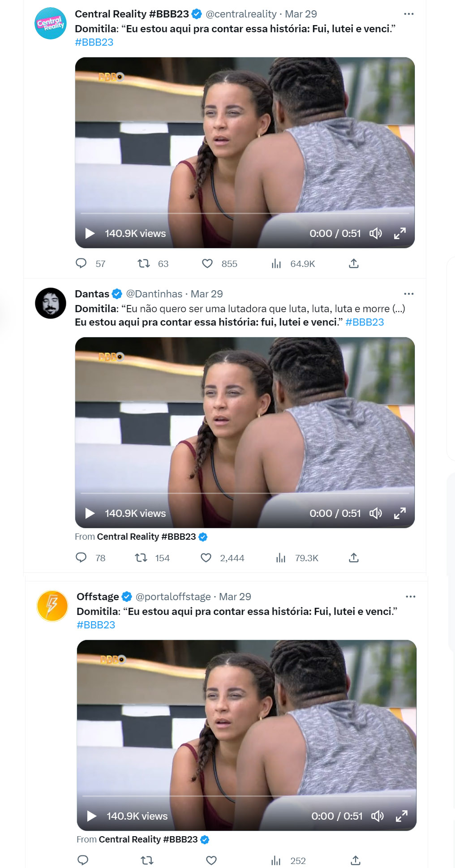Retweet the Offstage tweet

pyautogui.click(x=147, y=860)
